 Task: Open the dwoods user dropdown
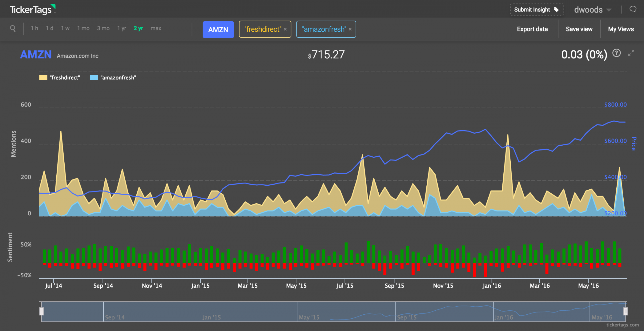[x=593, y=10]
